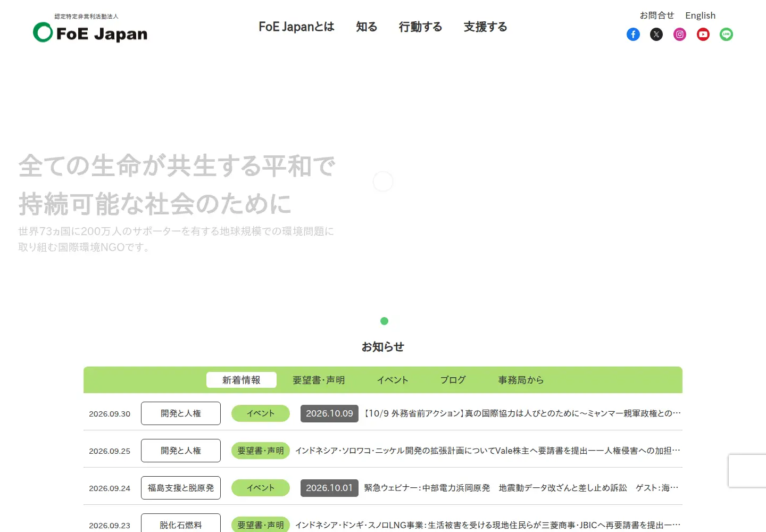Switch to the 要望書･声明 tab

coord(319,380)
